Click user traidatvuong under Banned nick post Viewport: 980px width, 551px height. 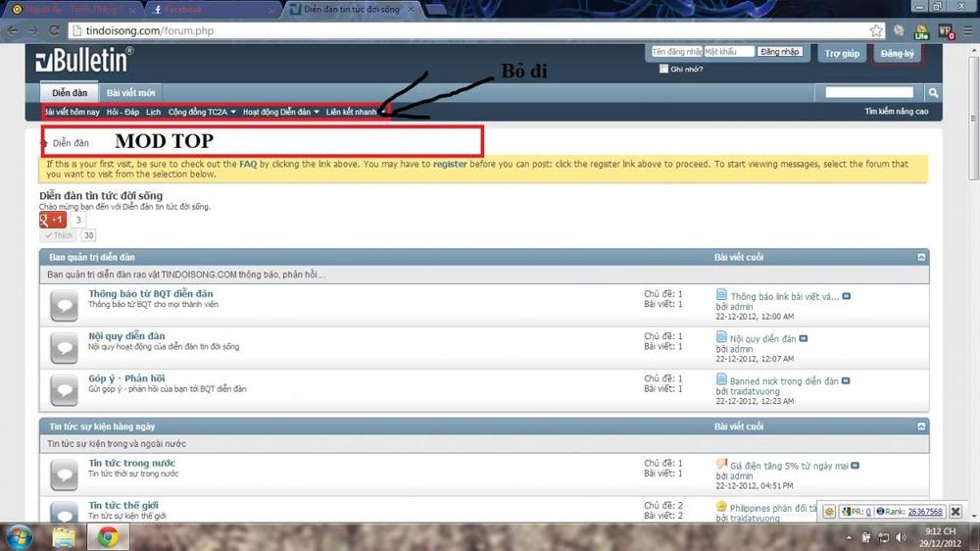pos(755,391)
